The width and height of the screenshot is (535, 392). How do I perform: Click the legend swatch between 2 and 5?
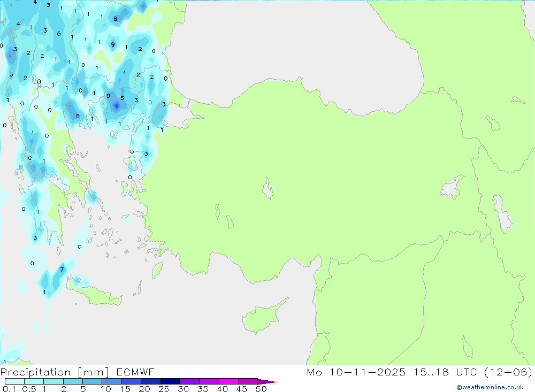tap(73, 381)
